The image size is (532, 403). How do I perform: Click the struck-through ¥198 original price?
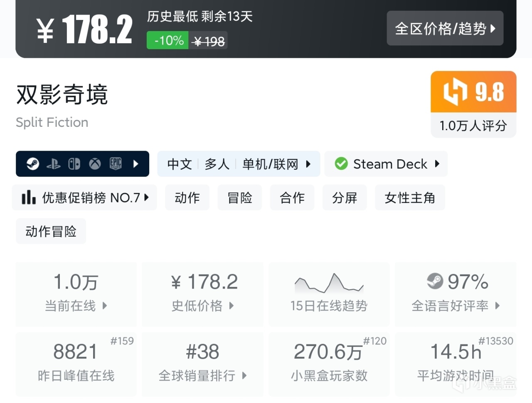208,41
